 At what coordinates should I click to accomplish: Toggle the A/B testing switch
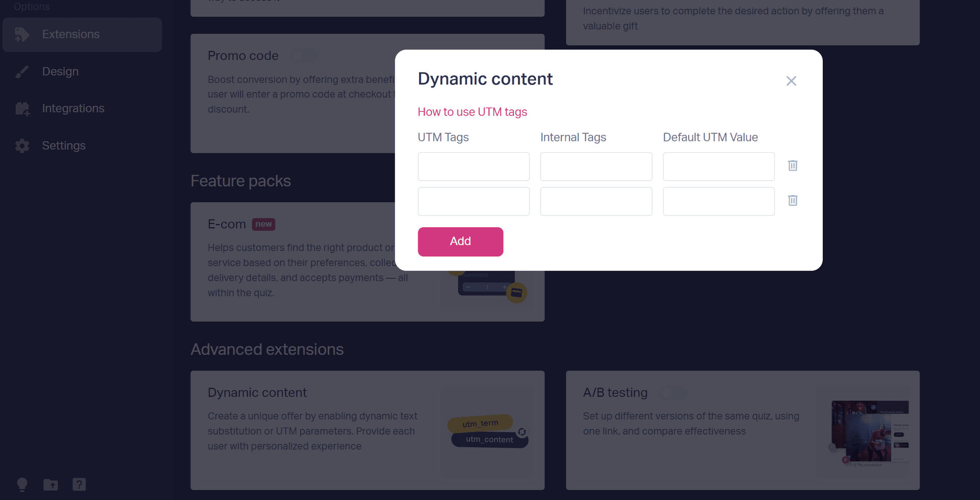pyautogui.click(x=673, y=392)
